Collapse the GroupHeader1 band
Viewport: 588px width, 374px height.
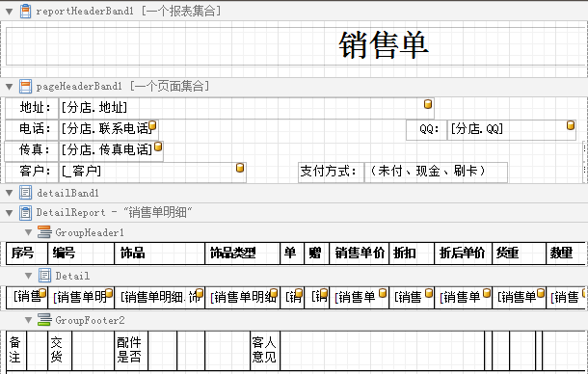(x=28, y=232)
